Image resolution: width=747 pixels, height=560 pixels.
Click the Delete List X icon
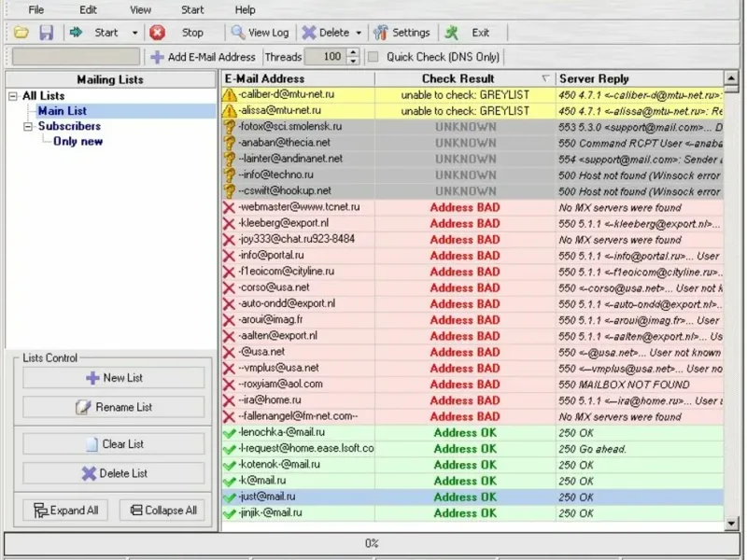coord(89,473)
